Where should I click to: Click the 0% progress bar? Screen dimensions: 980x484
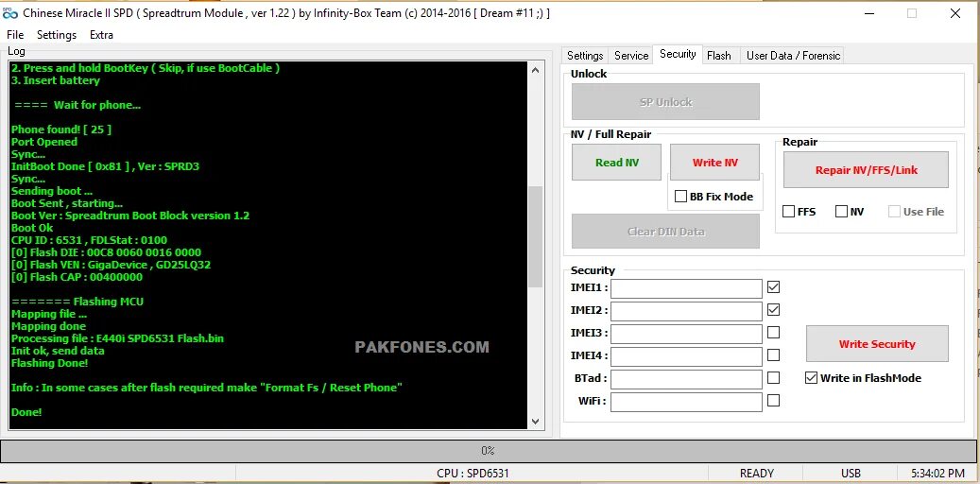488,450
